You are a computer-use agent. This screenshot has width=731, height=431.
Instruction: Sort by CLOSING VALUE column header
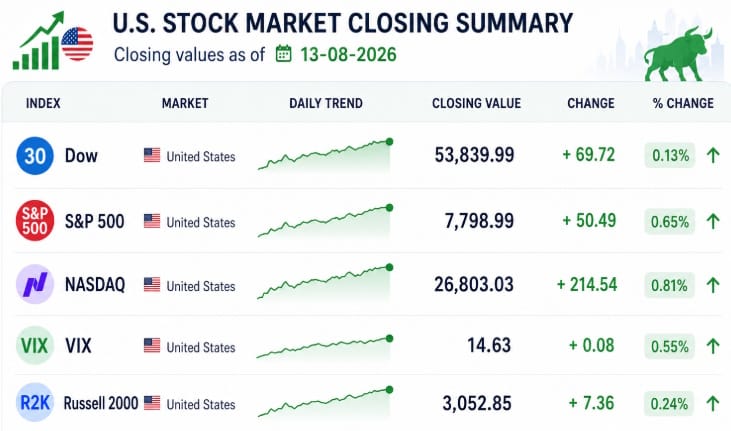coord(476,103)
